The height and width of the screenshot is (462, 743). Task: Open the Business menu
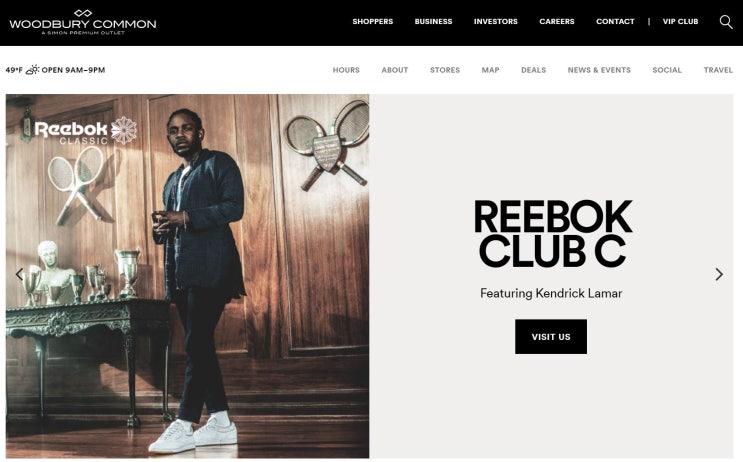[x=434, y=21]
